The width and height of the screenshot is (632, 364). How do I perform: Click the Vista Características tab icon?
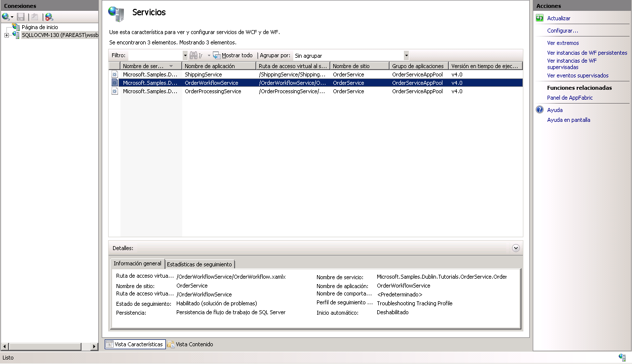pyautogui.click(x=110, y=344)
